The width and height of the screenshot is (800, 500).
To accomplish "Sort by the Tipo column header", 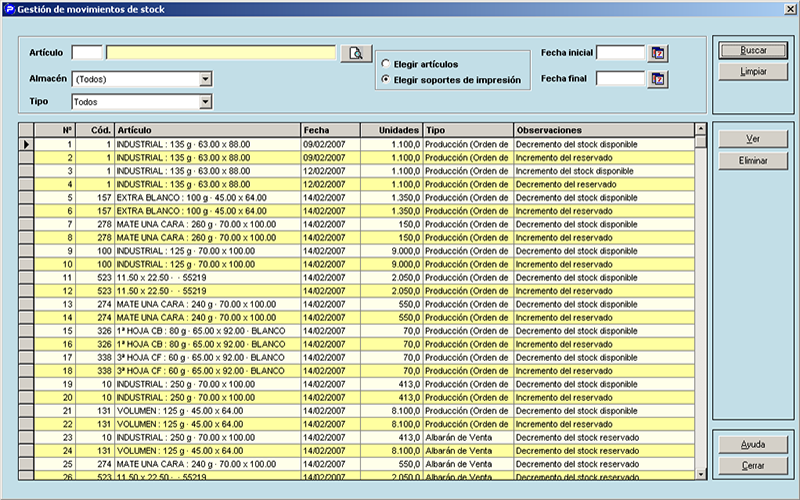I will [x=468, y=130].
